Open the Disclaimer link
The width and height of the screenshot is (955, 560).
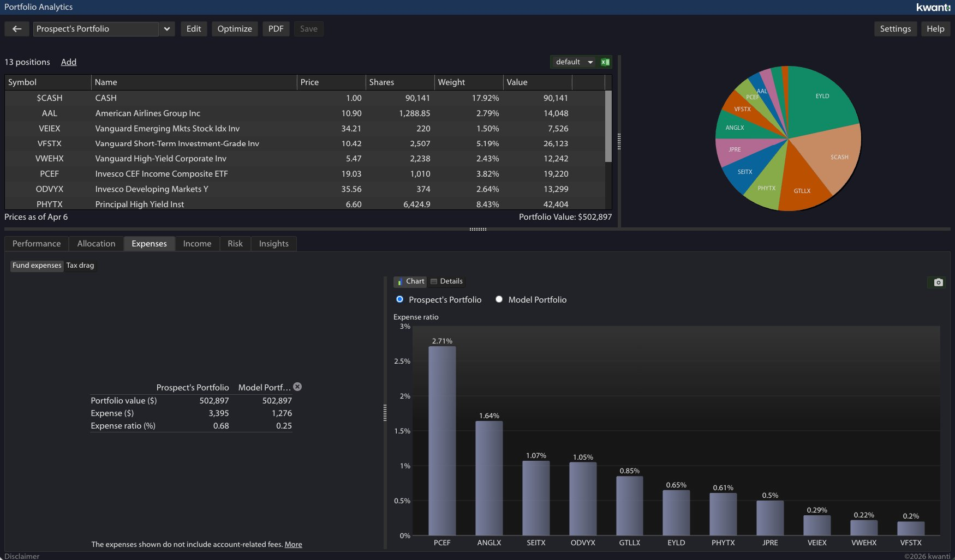click(22, 556)
